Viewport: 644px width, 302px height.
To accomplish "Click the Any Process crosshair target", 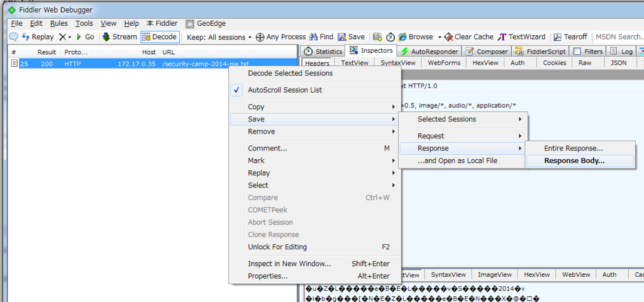I will tap(281, 37).
